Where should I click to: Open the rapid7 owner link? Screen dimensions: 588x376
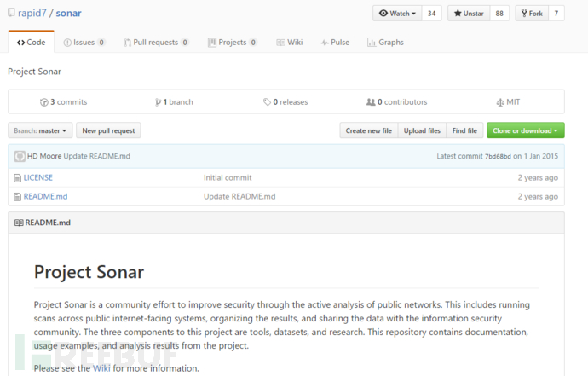32,13
